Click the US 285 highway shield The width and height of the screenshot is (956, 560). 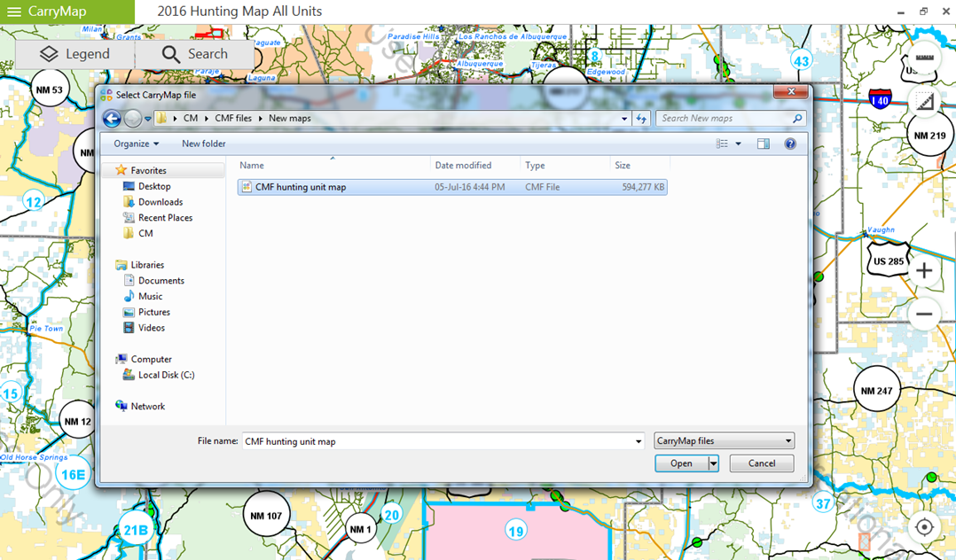[x=889, y=261]
